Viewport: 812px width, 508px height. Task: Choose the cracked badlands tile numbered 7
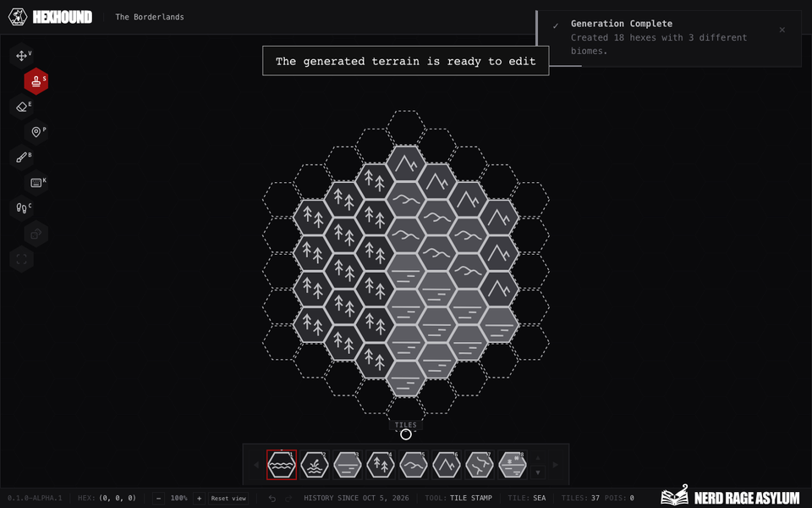tap(480, 465)
